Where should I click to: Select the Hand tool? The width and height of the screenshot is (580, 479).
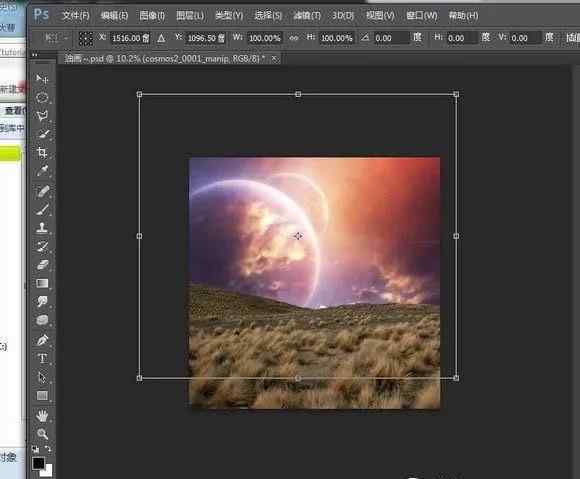[x=42, y=415]
